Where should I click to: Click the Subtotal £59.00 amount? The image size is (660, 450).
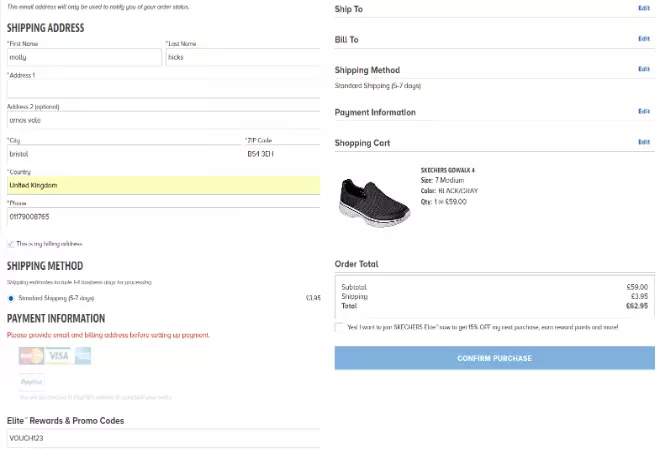(x=637, y=287)
